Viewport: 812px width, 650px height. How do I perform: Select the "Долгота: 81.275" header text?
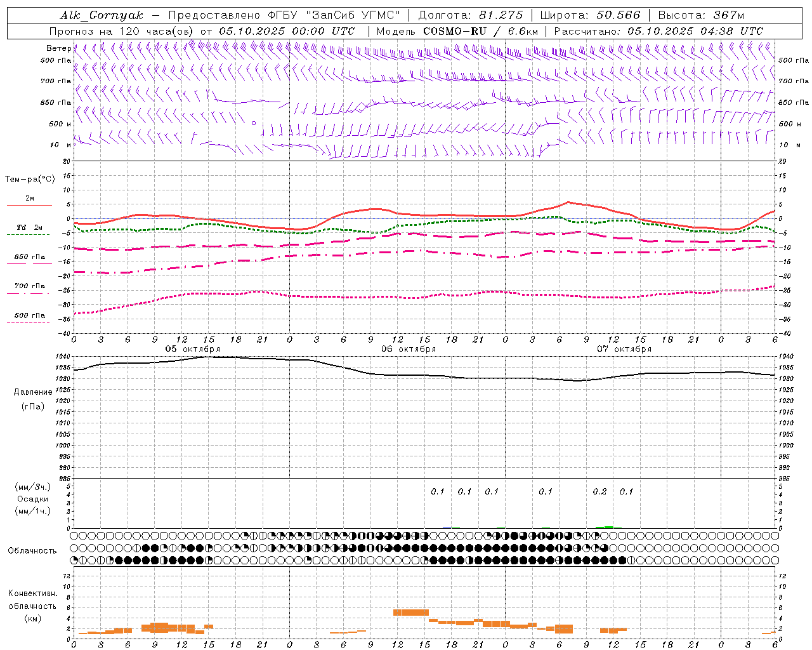[x=471, y=15]
